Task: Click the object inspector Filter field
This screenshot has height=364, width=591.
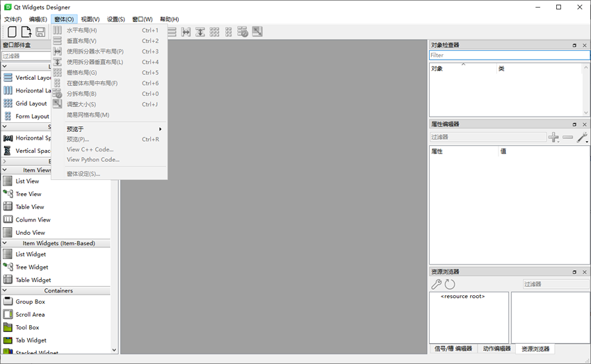Action: coord(510,55)
